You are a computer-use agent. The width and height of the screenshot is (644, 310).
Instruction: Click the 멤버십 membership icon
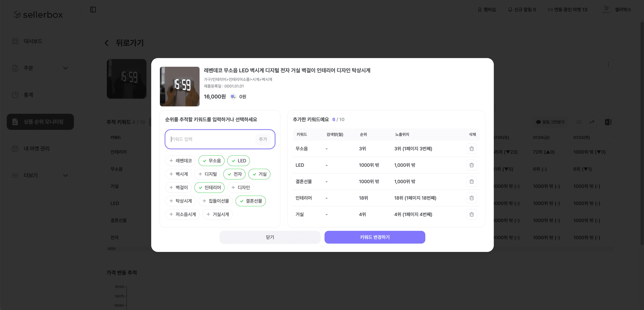coord(480,10)
